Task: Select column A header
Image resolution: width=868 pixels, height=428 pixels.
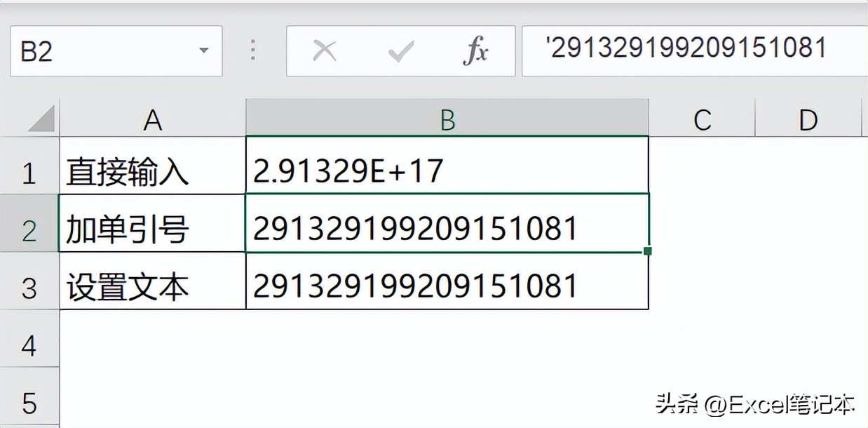Action: (x=152, y=119)
